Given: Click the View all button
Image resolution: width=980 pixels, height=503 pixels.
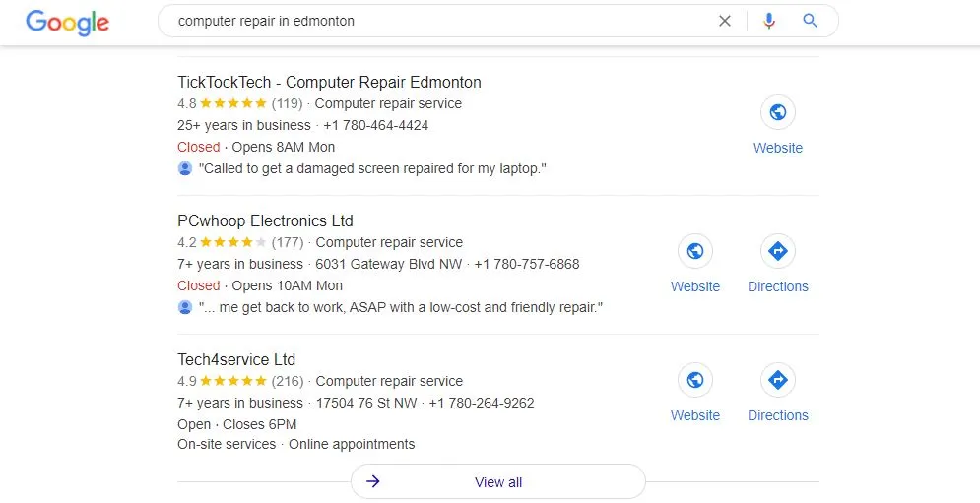Looking at the screenshot, I should (x=498, y=482).
